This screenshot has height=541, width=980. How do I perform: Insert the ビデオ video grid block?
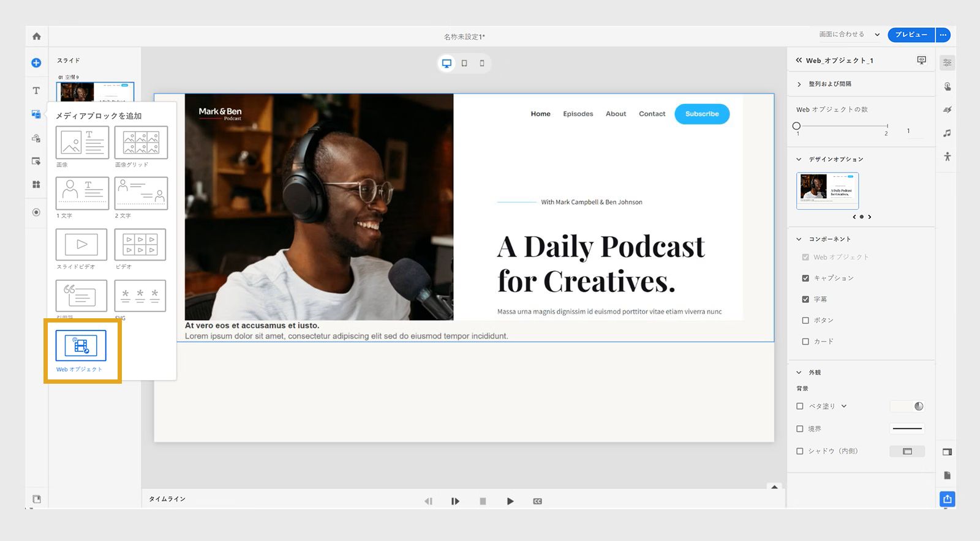[140, 245]
